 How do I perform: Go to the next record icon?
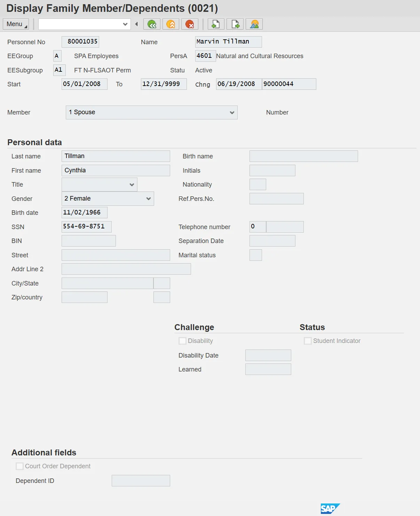235,24
